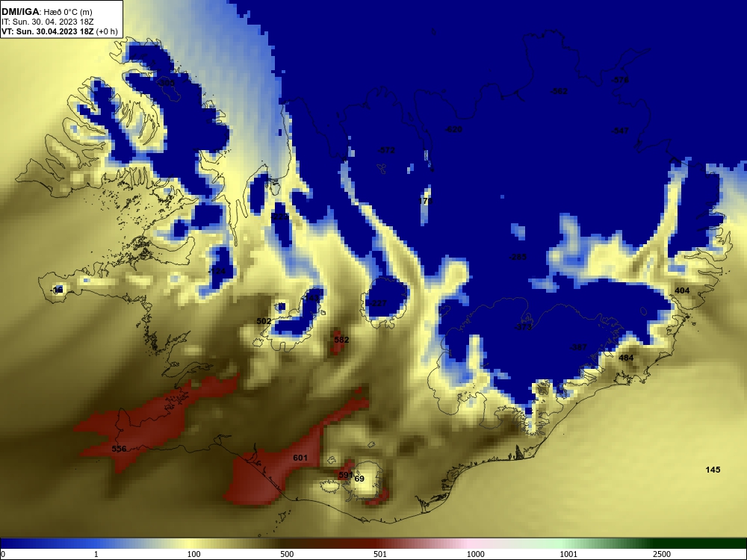Click the 404 value on the east coast

tap(682, 290)
